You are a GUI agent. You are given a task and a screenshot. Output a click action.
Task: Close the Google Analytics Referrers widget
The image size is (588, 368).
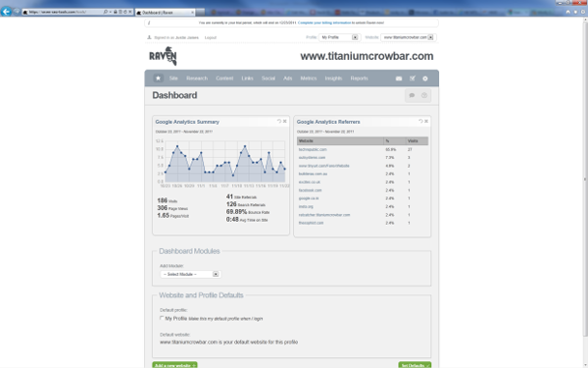click(426, 121)
